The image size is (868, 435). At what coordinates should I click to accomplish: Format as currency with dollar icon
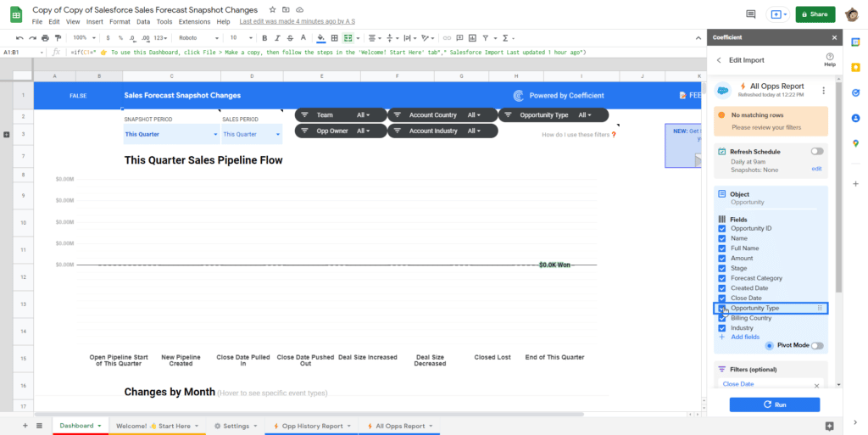pyautogui.click(x=108, y=38)
